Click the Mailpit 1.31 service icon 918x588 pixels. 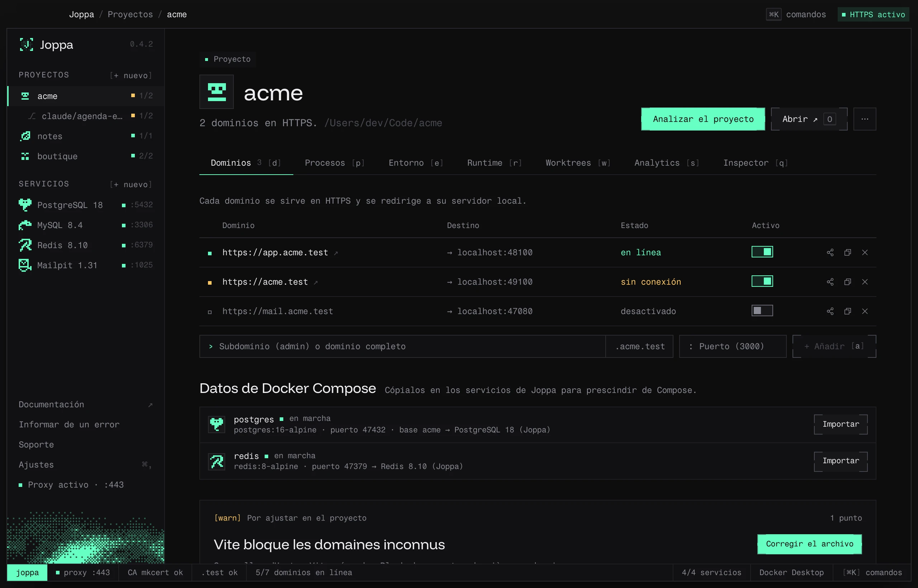pos(25,265)
